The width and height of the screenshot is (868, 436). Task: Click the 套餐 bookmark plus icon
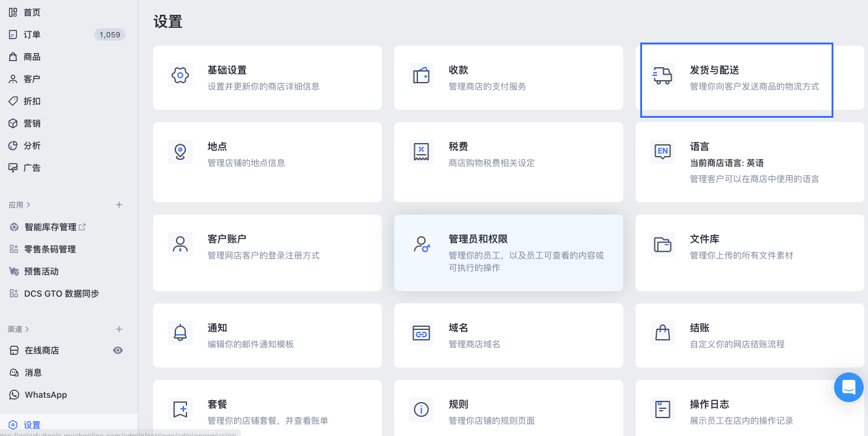click(180, 409)
